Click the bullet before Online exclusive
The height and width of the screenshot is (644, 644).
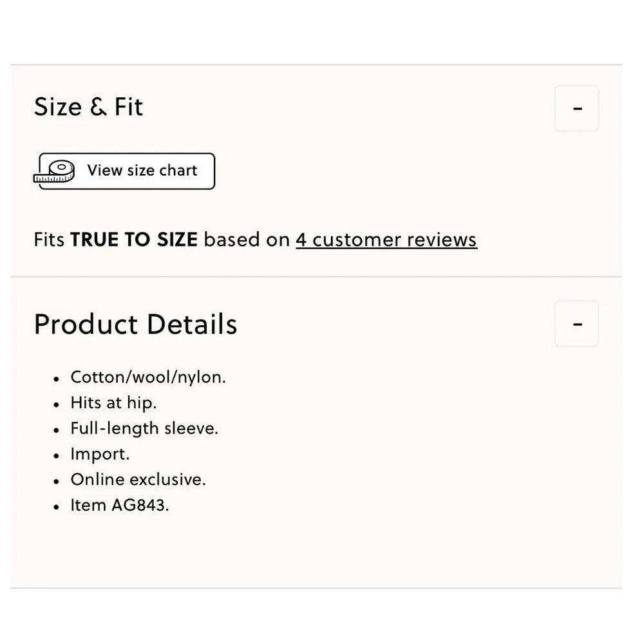(x=57, y=481)
